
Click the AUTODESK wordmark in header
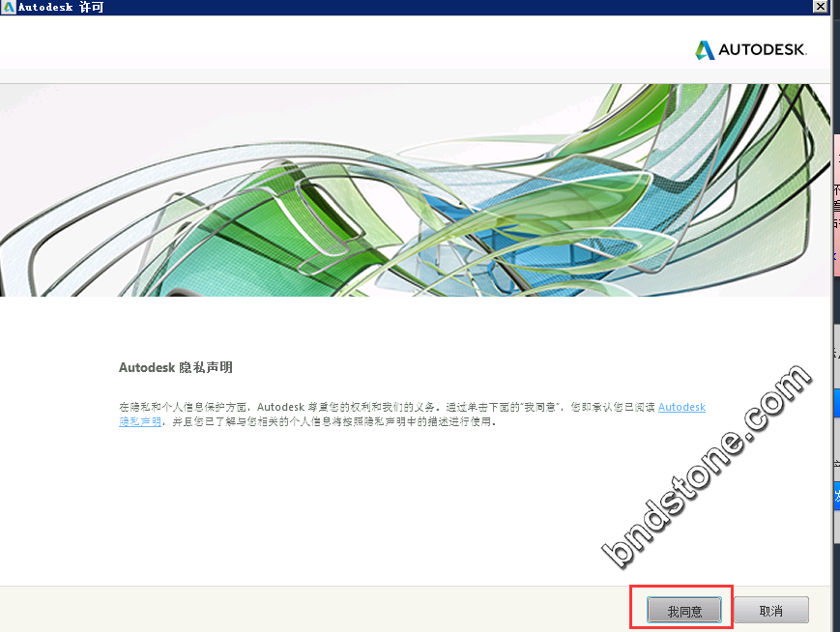762,50
